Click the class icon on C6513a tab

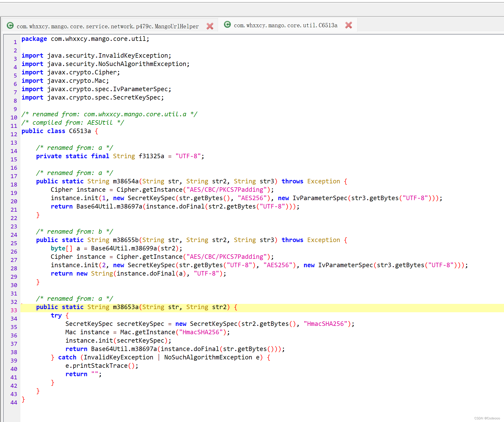pyautogui.click(x=227, y=24)
